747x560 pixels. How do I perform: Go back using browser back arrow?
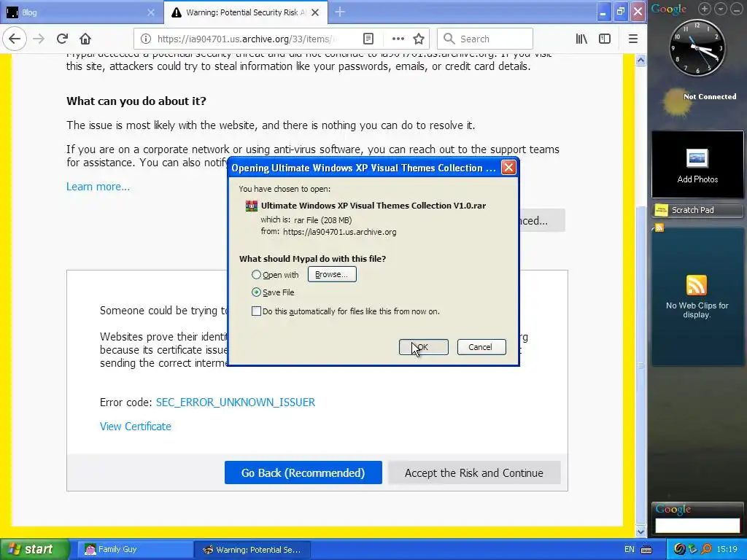pyautogui.click(x=15, y=39)
